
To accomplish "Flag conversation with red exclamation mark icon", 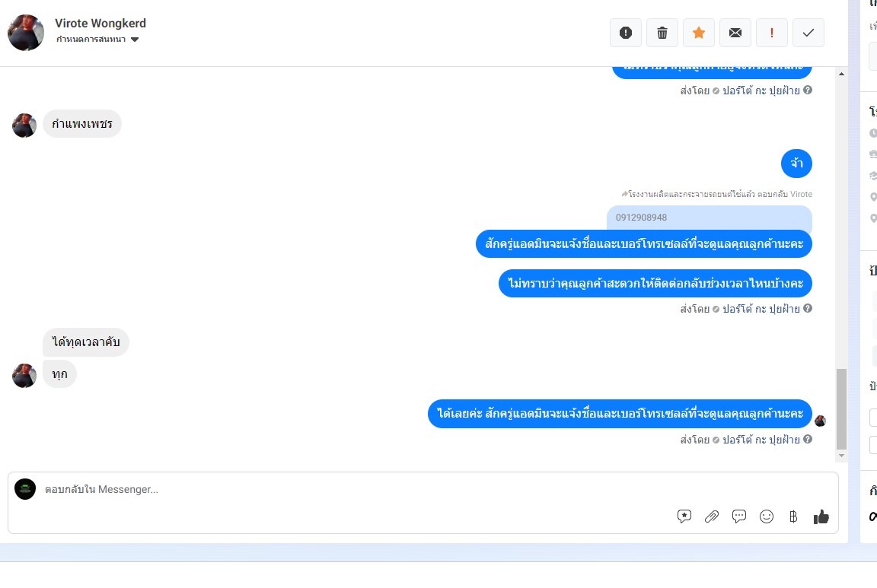I will [x=772, y=33].
